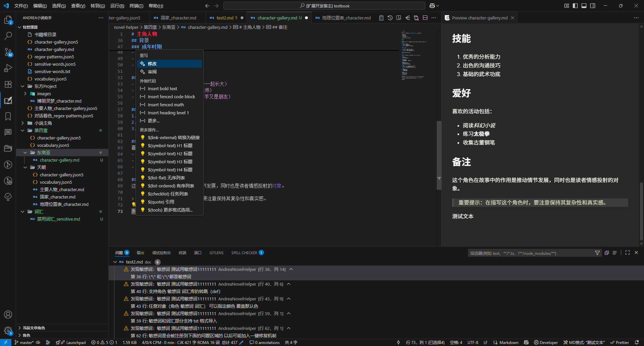This screenshot has height=346, width=644.
Task: Choose Insert bold text from context menu
Action: point(163,89)
